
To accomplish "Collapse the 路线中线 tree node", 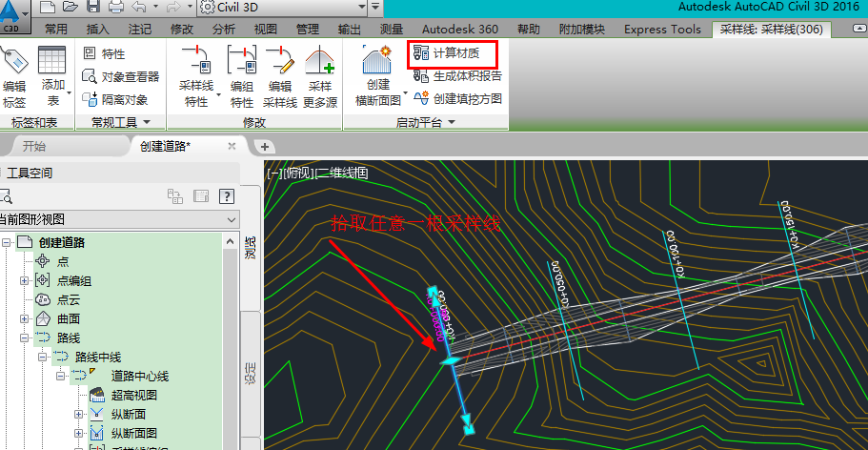I will (42, 358).
